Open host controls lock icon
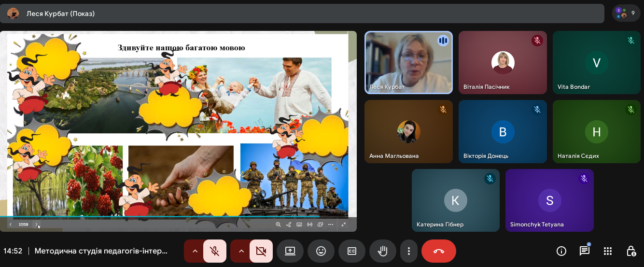644x267 pixels. [631, 251]
